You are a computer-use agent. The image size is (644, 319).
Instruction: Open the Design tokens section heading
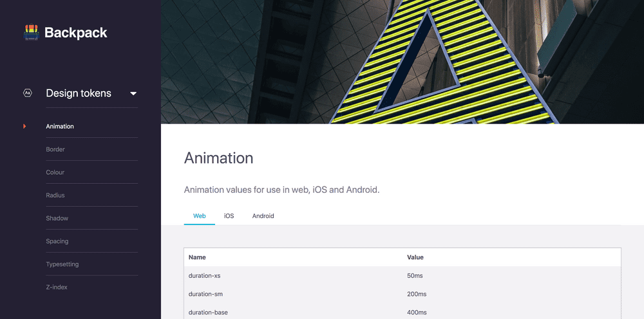[x=79, y=93]
